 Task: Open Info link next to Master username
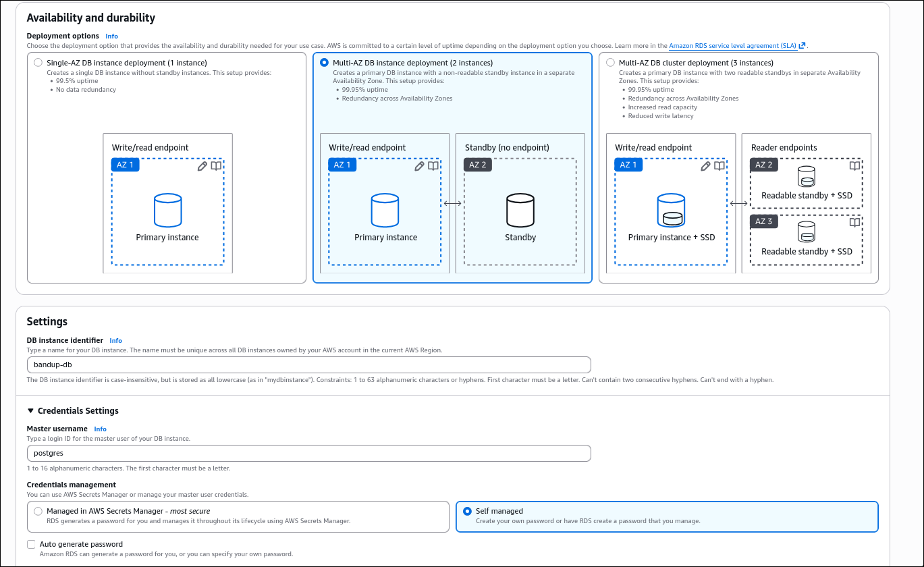pyautogui.click(x=100, y=429)
